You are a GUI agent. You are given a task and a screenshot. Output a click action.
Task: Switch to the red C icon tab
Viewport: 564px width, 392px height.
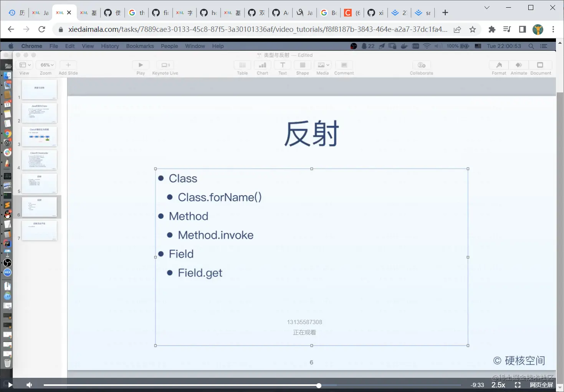coord(352,13)
